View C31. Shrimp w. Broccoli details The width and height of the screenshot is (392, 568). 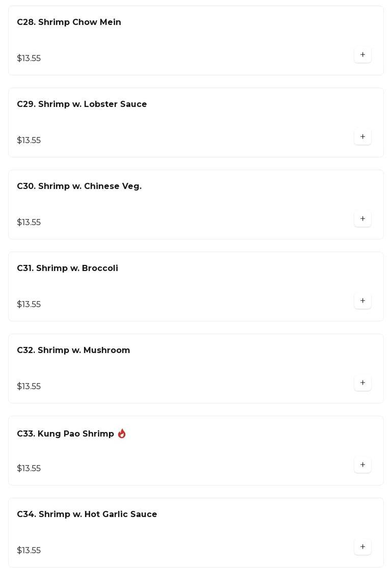[x=67, y=268]
